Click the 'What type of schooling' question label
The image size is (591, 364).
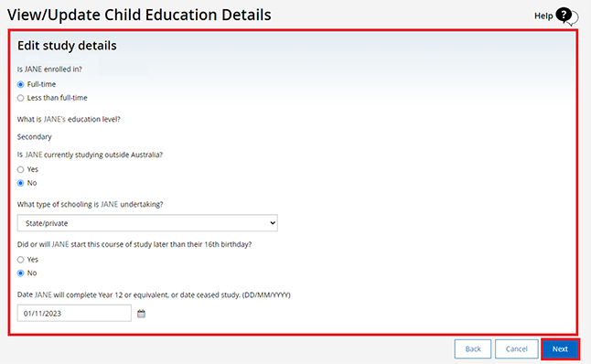(x=90, y=204)
